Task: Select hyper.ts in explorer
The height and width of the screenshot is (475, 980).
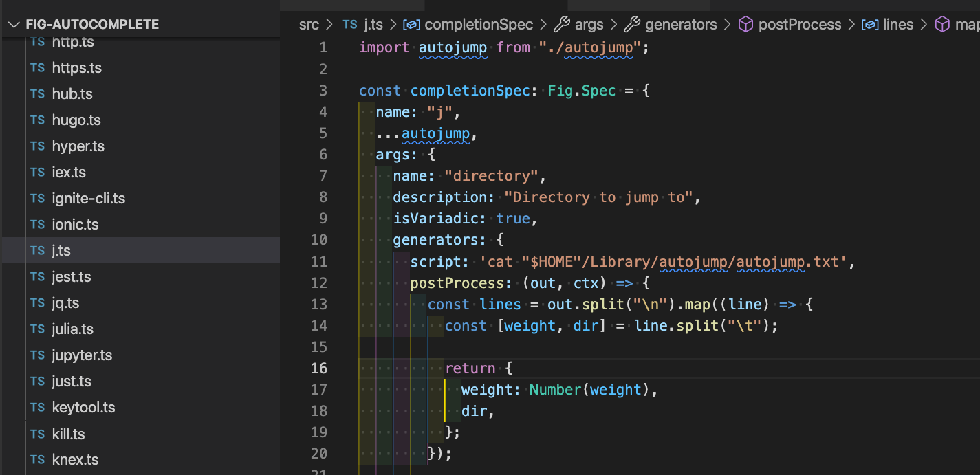Action: 78,146
